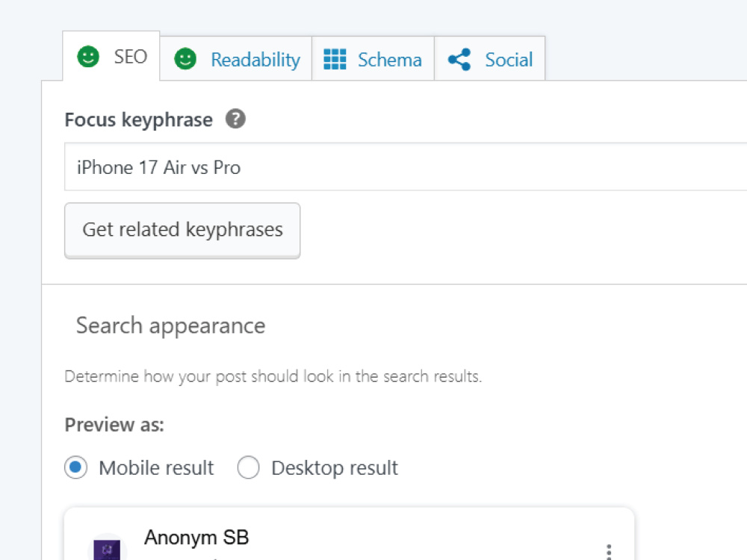This screenshot has width=747, height=560.
Task: Click the Social share icon
Action: click(x=459, y=60)
